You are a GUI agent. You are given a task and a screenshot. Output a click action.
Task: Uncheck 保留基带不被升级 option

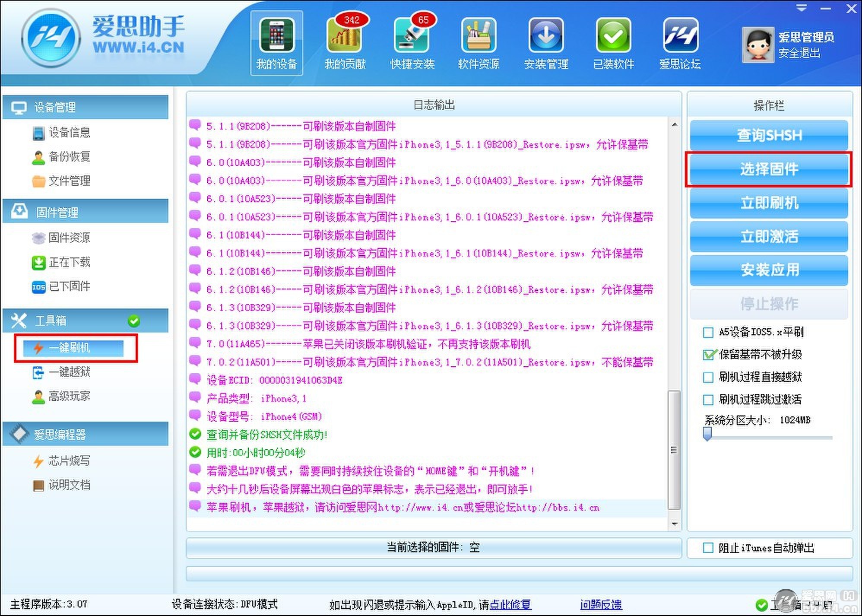coord(708,355)
